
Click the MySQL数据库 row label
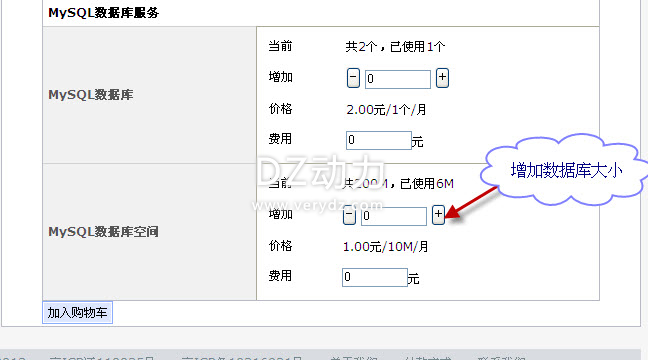(91, 95)
